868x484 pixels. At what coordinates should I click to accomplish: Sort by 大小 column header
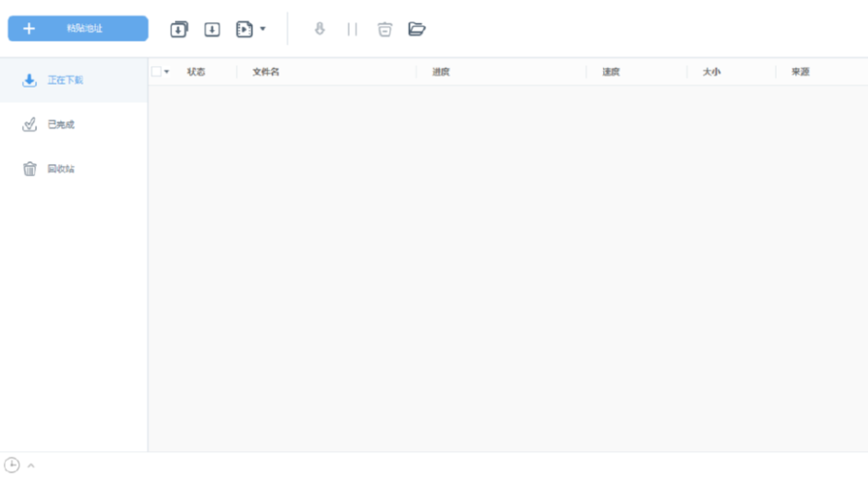[712, 72]
